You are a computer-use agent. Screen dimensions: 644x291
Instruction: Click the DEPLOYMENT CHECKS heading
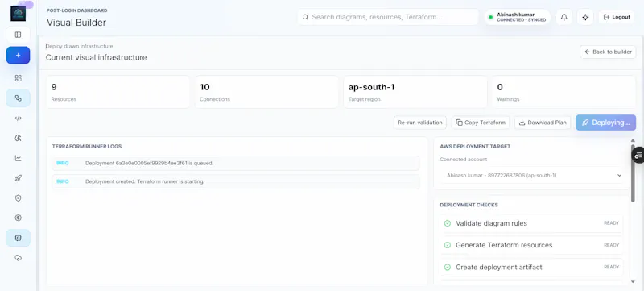[x=469, y=205]
